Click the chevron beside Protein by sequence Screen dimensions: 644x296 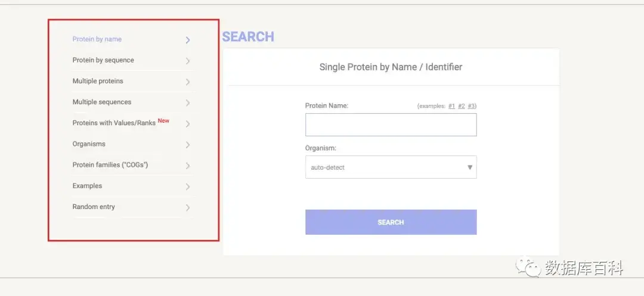pyautogui.click(x=188, y=61)
